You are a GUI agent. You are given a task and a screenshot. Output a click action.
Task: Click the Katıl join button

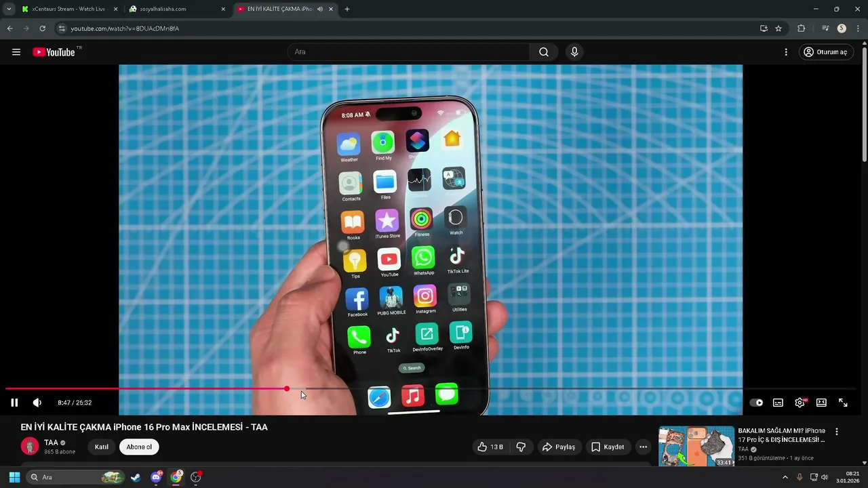[x=102, y=447]
